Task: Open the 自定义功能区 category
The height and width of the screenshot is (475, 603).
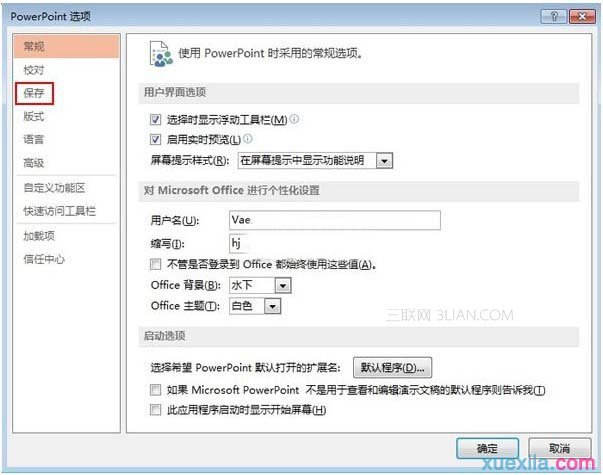Action: 54,188
